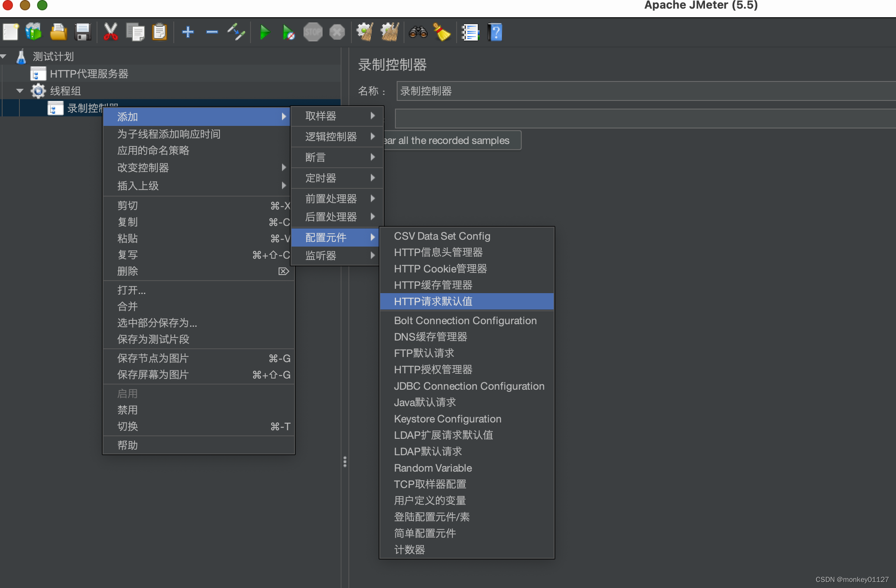Click Start no pauses icon
The width and height of the screenshot is (896, 588).
pyautogui.click(x=288, y=32)
